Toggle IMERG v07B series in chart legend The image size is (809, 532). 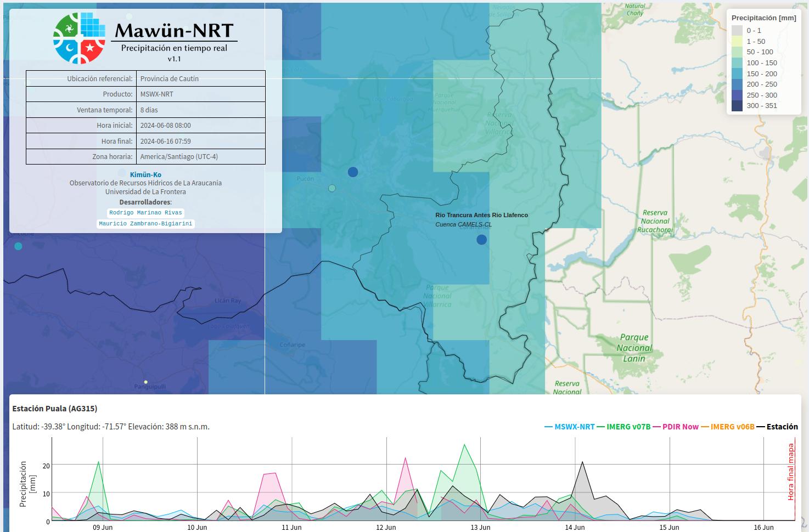pos(623,427)
